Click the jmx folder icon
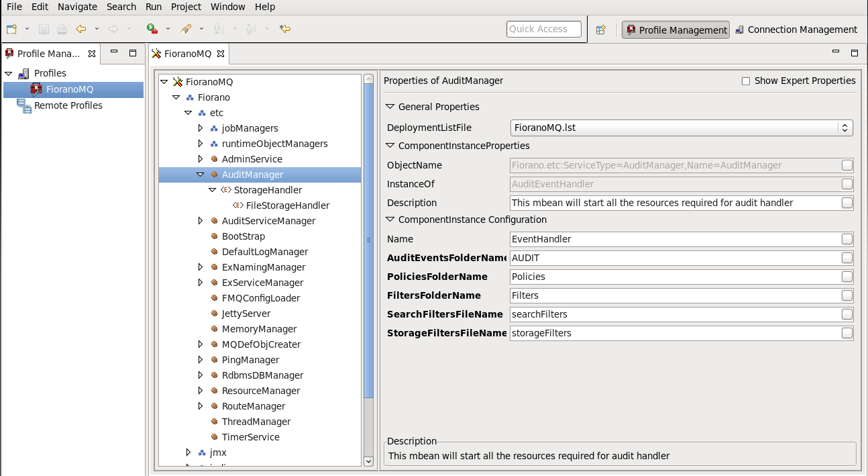This screenshot has height=476, width=868. [x=202, y=453]
